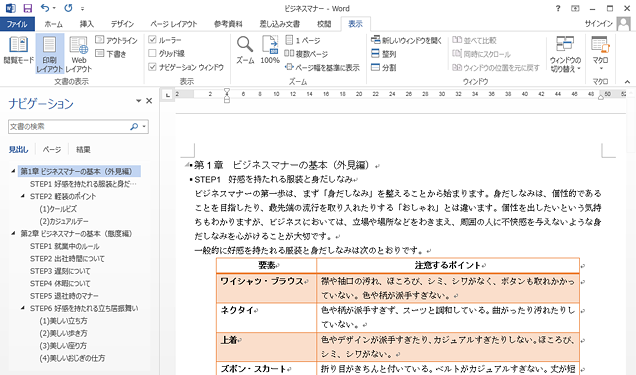This screenshot has width=636, height=375.
Task: Click Sign in (サインイン) link
Action: coord(599,24)
